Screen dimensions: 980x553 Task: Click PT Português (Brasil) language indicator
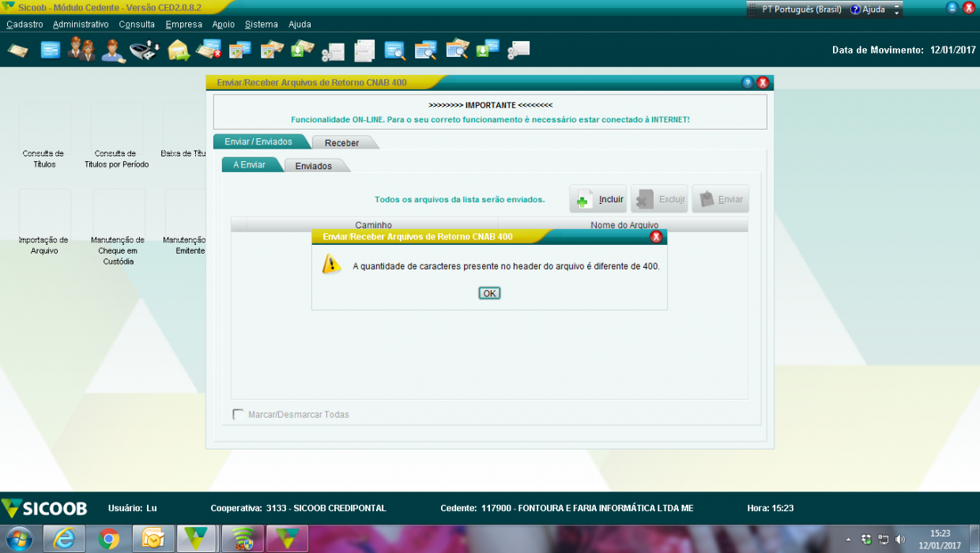pos(802,9)
